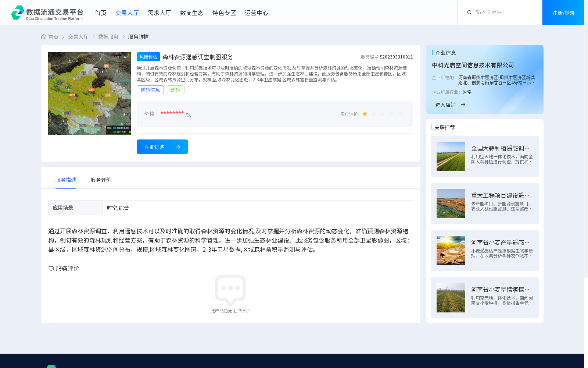
Task: Open the 运营中心 navigation menu
Action: [257, 13]
